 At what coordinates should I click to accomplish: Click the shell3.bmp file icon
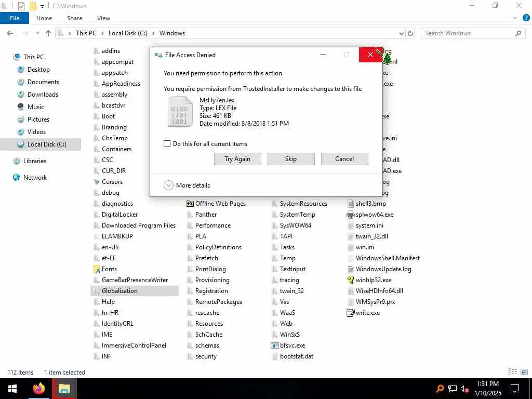pos(351,204)
